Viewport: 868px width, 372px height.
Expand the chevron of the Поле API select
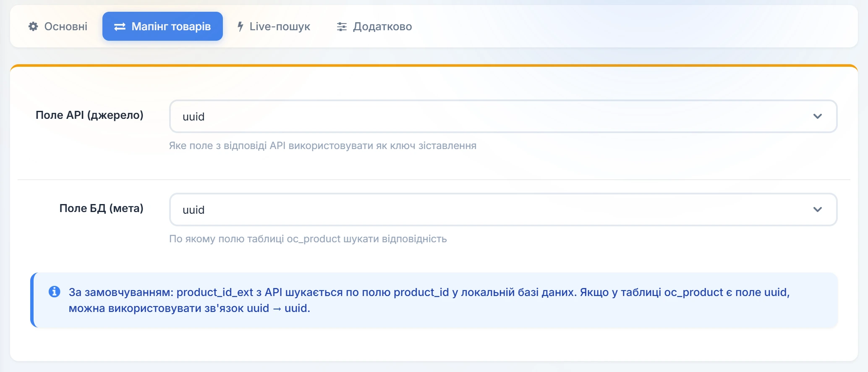point(817,116)
